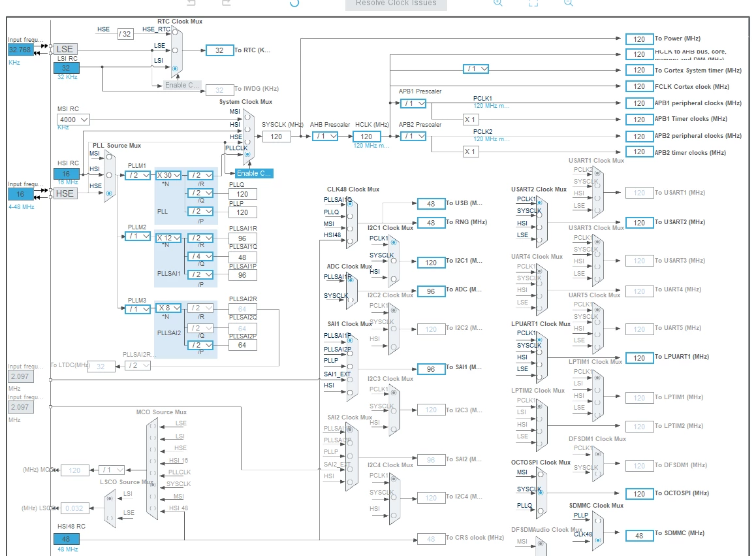756x556 pixels.
Task: Click the HSE input frequency field showing 16
Action: pyautogui.click(x=21, y=194)
